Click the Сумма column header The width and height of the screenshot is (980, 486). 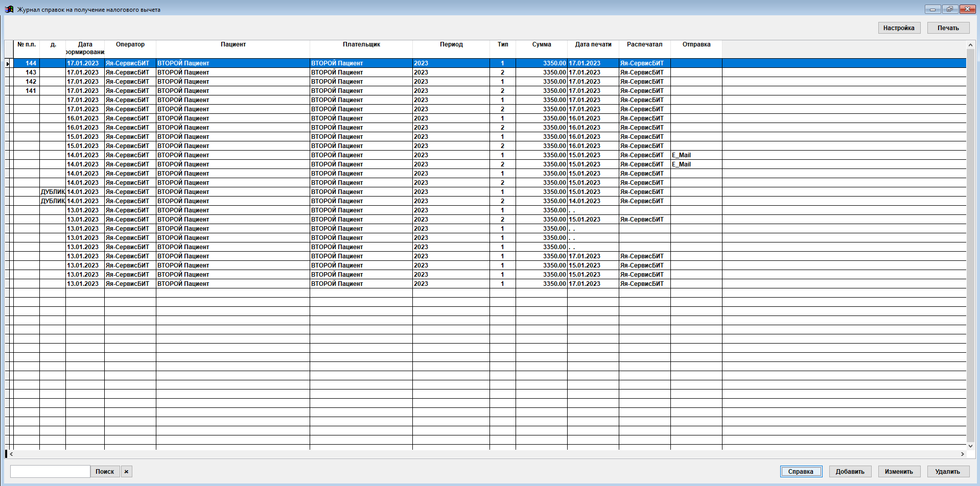[542, 45]
